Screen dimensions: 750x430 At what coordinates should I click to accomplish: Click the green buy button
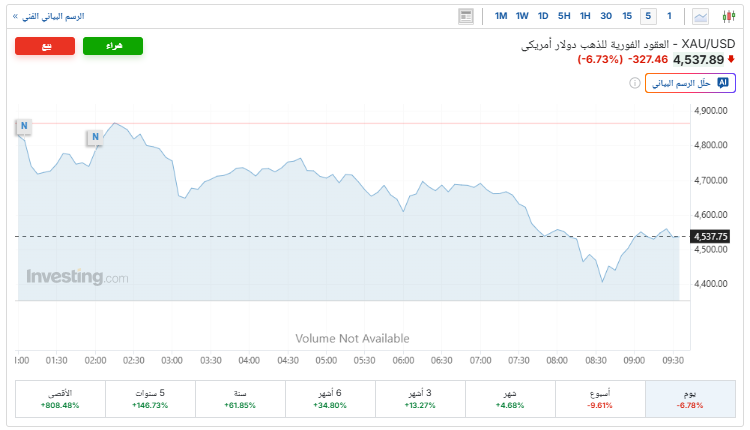(113, 46)
